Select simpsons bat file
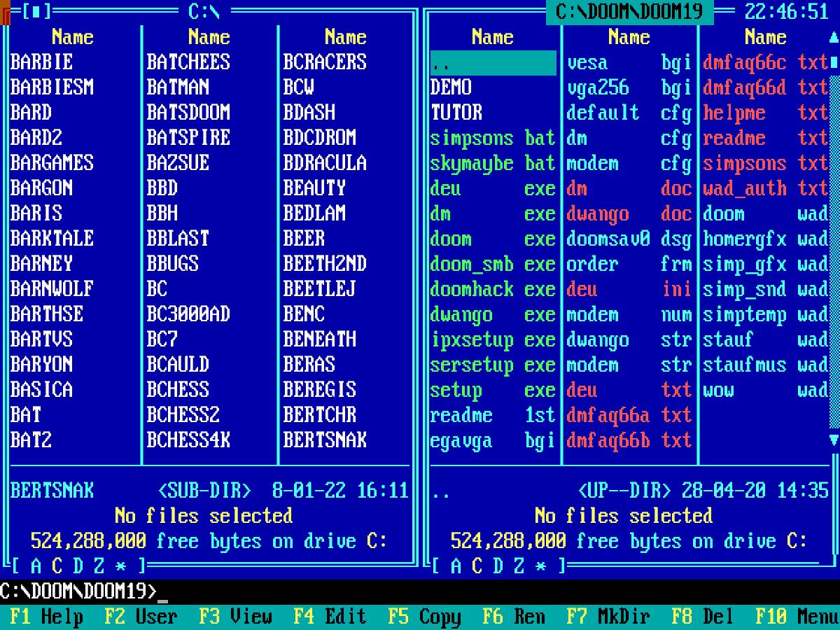Viewport: 840px width, 630px height. click(x=493, y=138)
